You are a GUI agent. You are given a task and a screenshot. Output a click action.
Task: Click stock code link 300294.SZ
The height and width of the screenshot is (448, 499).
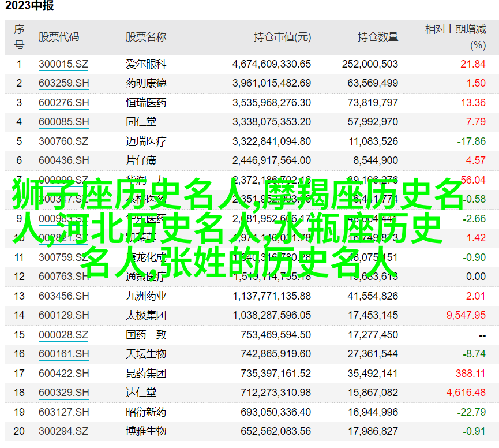tap(63, 431)
